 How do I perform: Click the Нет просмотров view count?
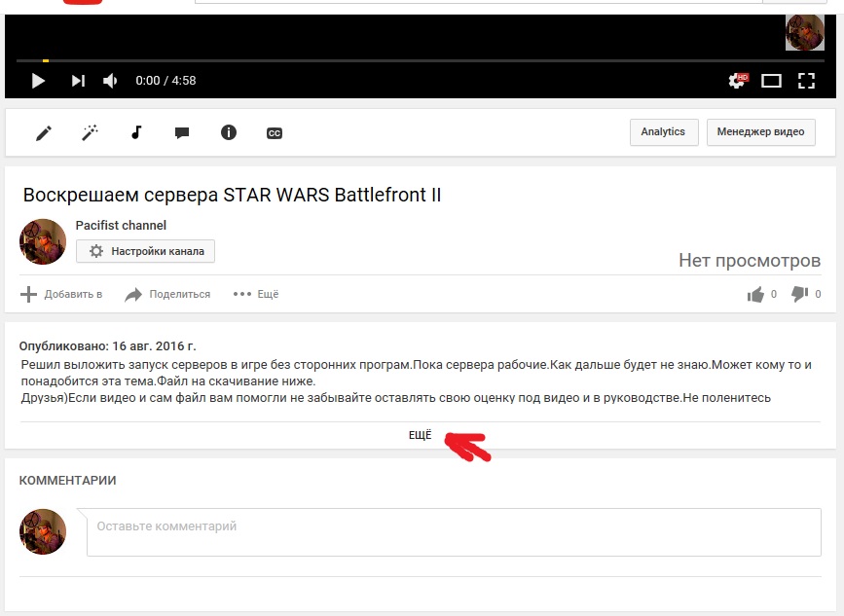(x=750, y=261)
